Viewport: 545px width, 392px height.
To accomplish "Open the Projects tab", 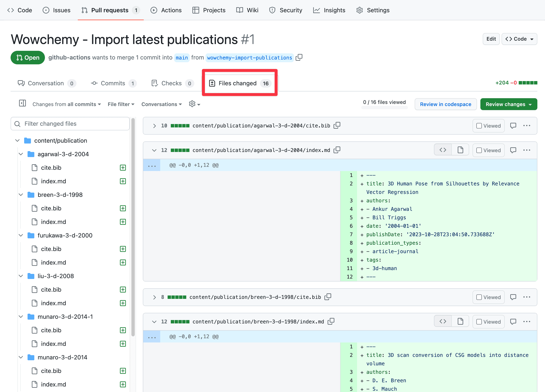I will point(209,10).
